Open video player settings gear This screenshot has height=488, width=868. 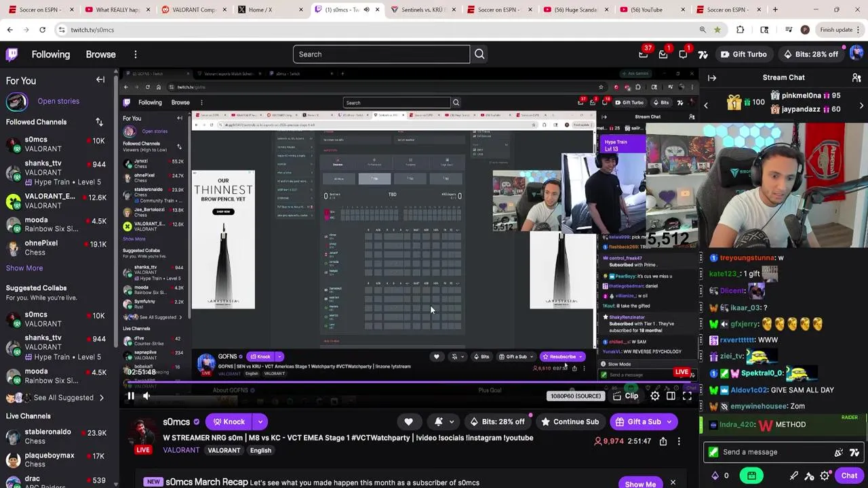pos(654,396)
